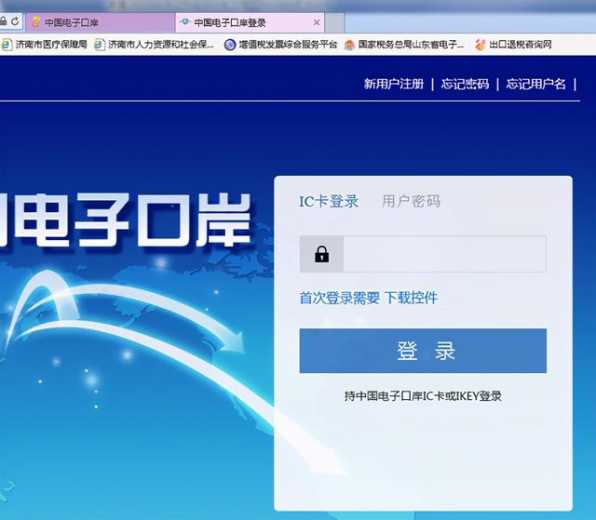Focus the IC card password input field
The width and height of the screenshot is (596, 520).
[x=445, y=254]
